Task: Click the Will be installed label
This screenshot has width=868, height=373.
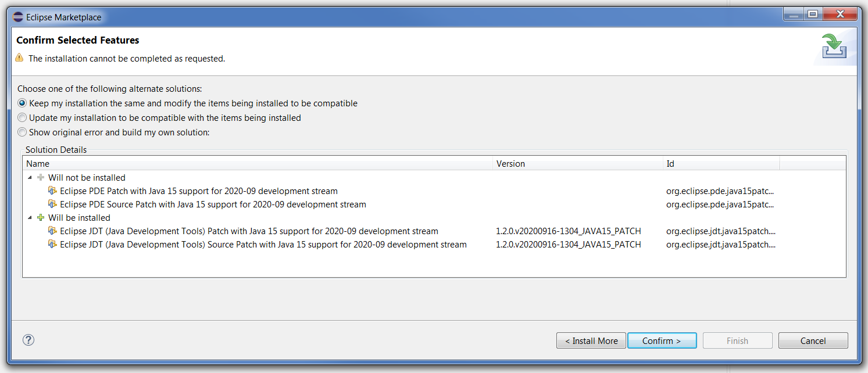Action: 79,217
